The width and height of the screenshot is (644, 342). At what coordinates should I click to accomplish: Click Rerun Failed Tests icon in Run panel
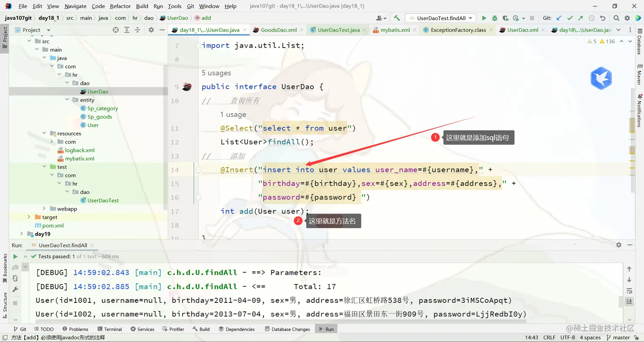tap(15, 268)
